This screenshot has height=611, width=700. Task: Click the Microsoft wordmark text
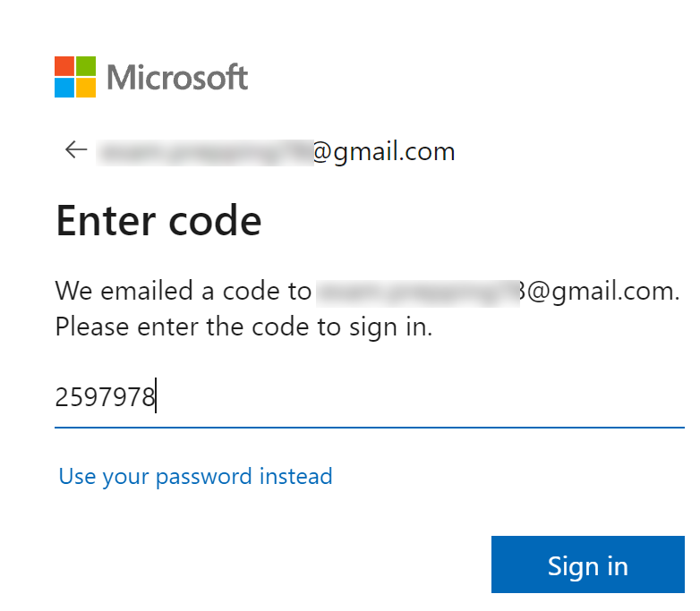click(177, 77)
